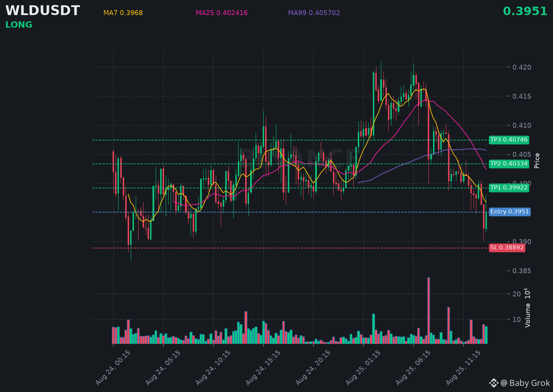Click the Entry 0.3951 price tag
Screen dimensions: 553x392
point(510,212)
